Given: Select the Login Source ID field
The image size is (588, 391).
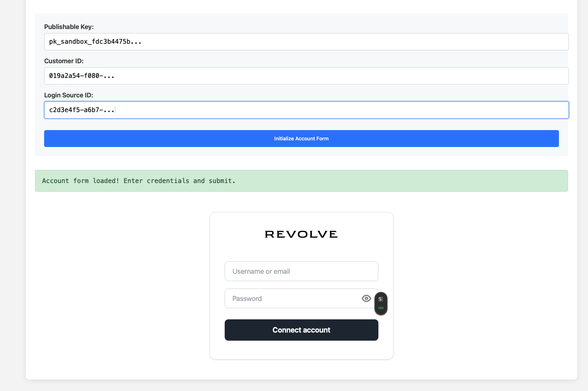Looking at the screenshot, I should click(x=306, y=110).
